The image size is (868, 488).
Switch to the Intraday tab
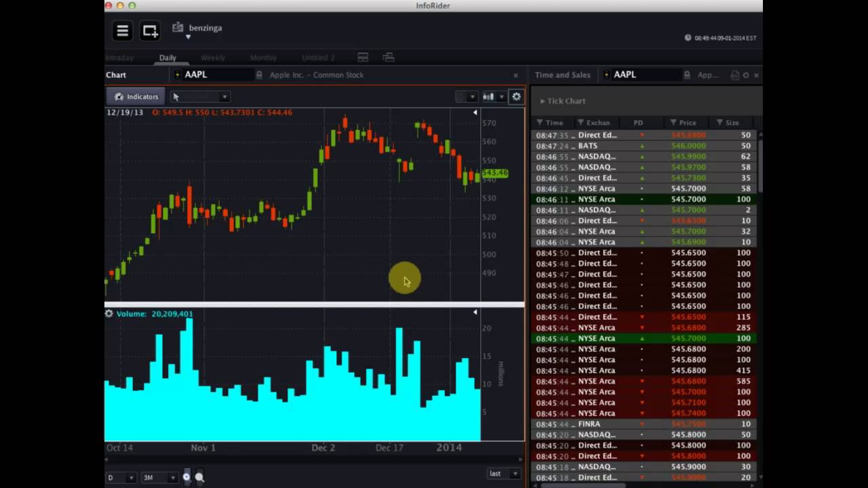(119, 58)
